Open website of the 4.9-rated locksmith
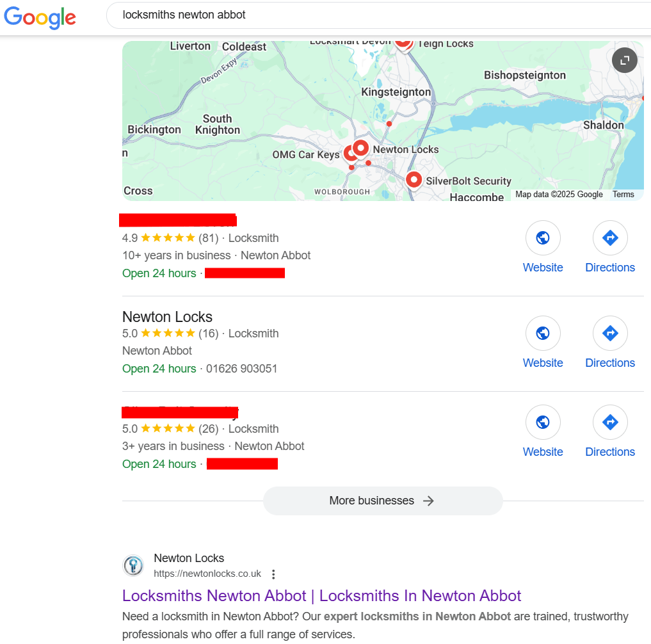This screenshot has height=644, width=651. tap(543, 238)
